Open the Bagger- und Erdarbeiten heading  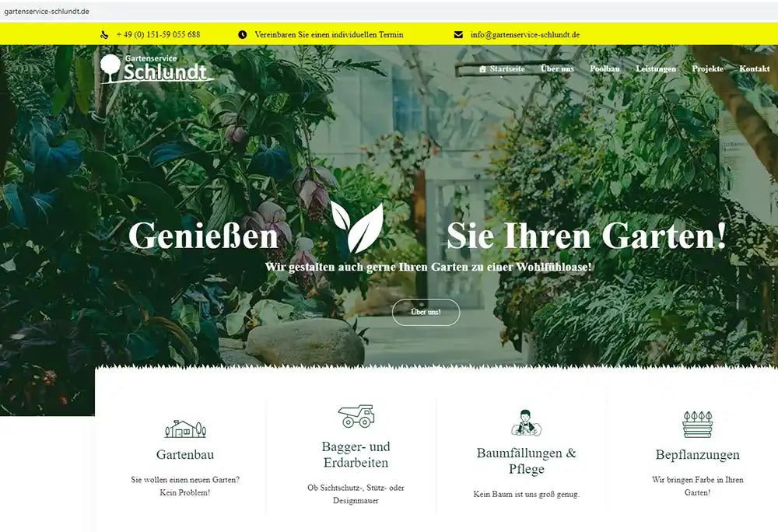coord(356,455)
